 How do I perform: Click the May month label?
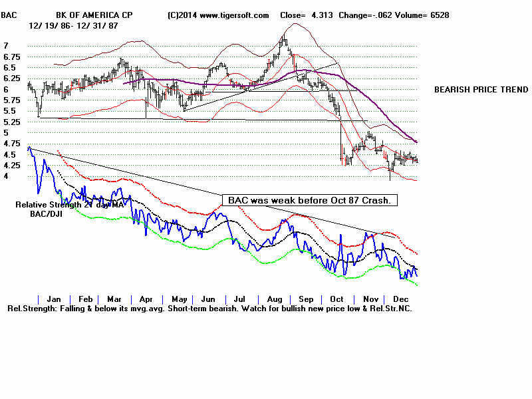point(180,299)
